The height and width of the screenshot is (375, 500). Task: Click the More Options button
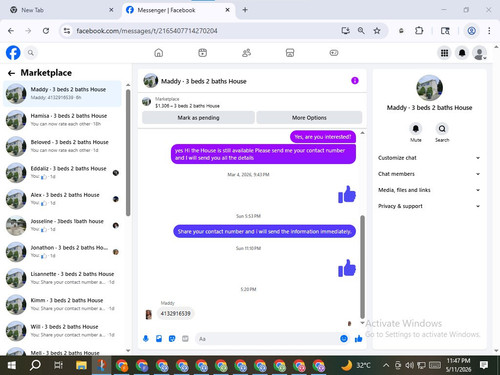tap(309, 118)
